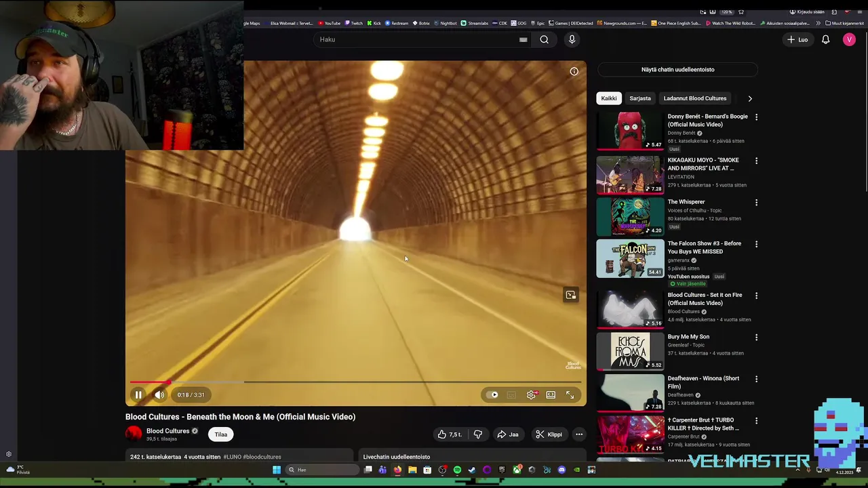Open the player settings gear
Screen dimensions: 868x488
pos(532,394)
